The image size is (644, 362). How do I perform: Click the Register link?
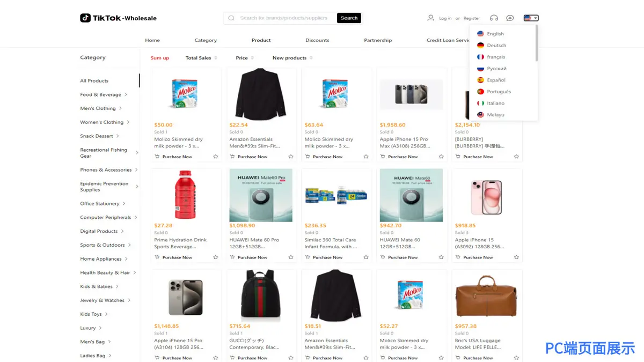click(472, 18)
